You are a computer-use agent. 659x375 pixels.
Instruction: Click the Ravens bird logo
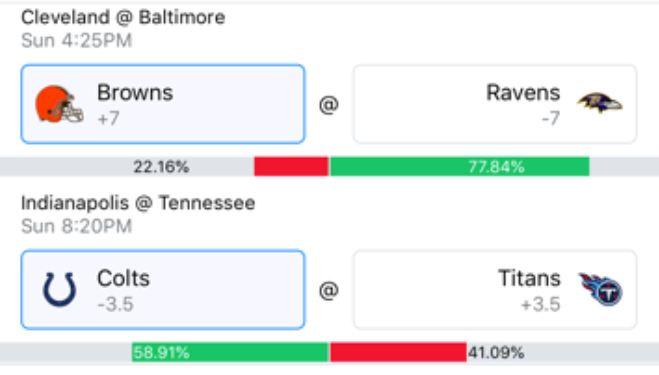(599, 103)
